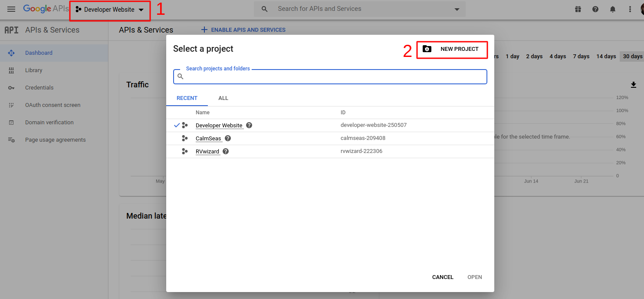Open the gift free trial icon

578,9
